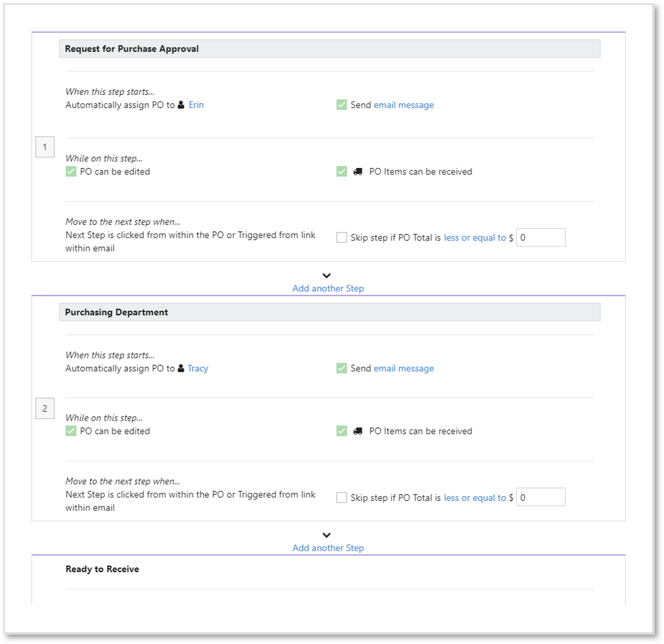
Task: Open the 'less or equal to' selector in step 1
Action: click(475, 238)
